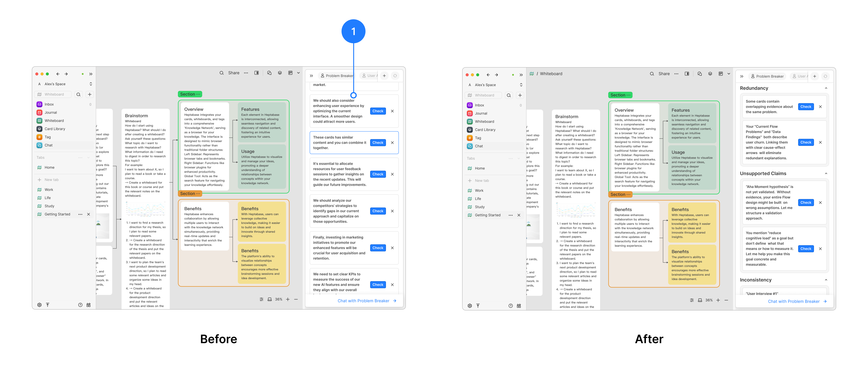Click the refresh icon in the After AI panel
Image resolution: width=868 pixels, height=368 pixels.
click(825, 76)
